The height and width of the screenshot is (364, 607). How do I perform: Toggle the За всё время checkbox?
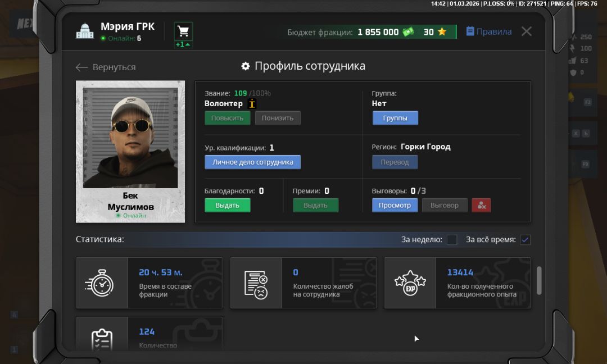pyautogui.click(x=526, y=240)
